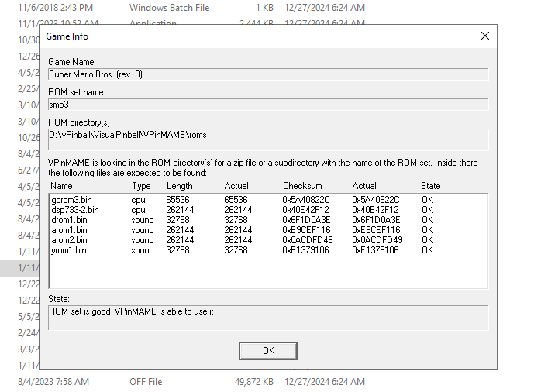This screenshot has height=392, width=534.
Task: Click the ROM directory path field
Action: coord(268,139)
